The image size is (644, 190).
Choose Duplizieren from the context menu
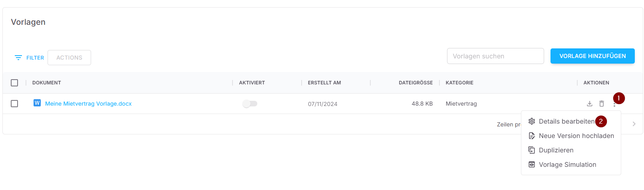pyautogui.click(x=556, y=150)
